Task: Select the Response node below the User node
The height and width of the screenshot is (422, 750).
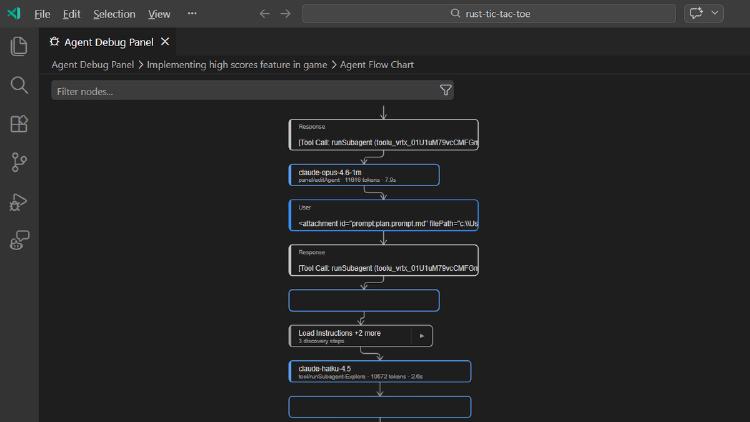Action: 384,260
